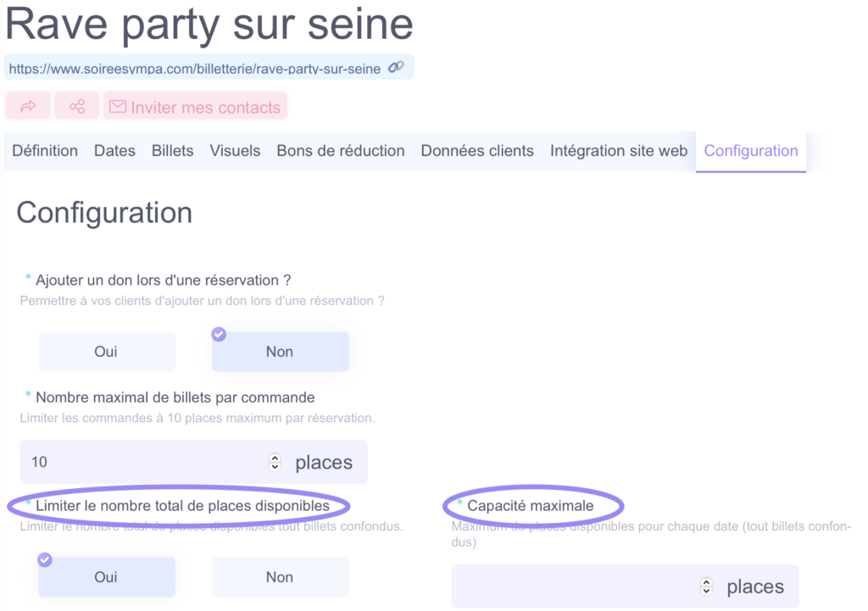868x611 pixels.
Task: Open Bons de réduction tab
Action: 341,151
